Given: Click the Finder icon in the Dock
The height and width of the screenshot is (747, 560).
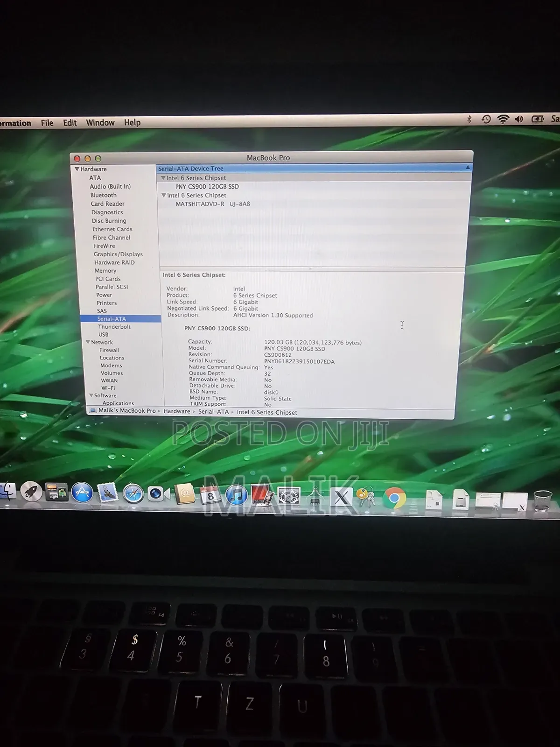Looking at the screenshot, I should pyautogui.click(x=7, y=491).
